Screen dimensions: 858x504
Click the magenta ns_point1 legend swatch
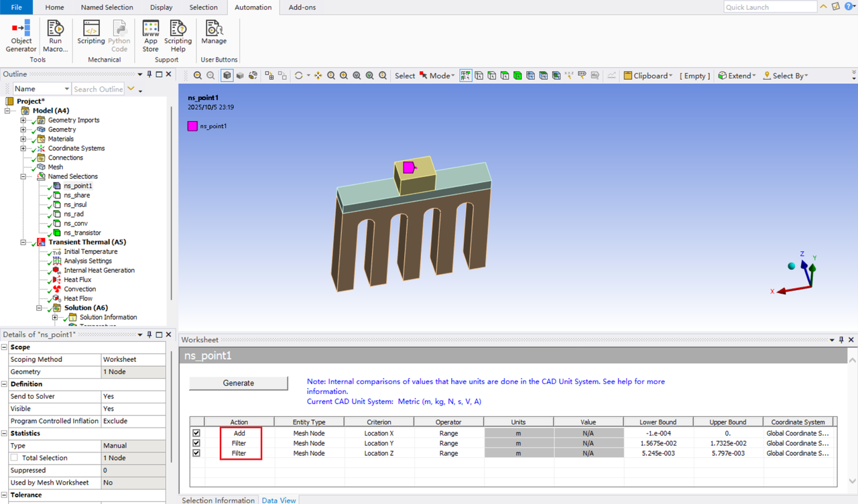(x=192, y=126)
